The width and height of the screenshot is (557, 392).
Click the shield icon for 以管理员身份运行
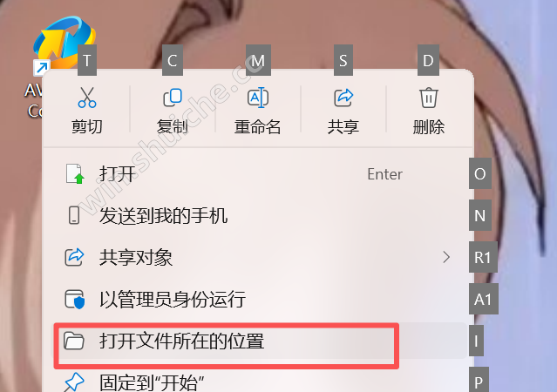[75, 300]
